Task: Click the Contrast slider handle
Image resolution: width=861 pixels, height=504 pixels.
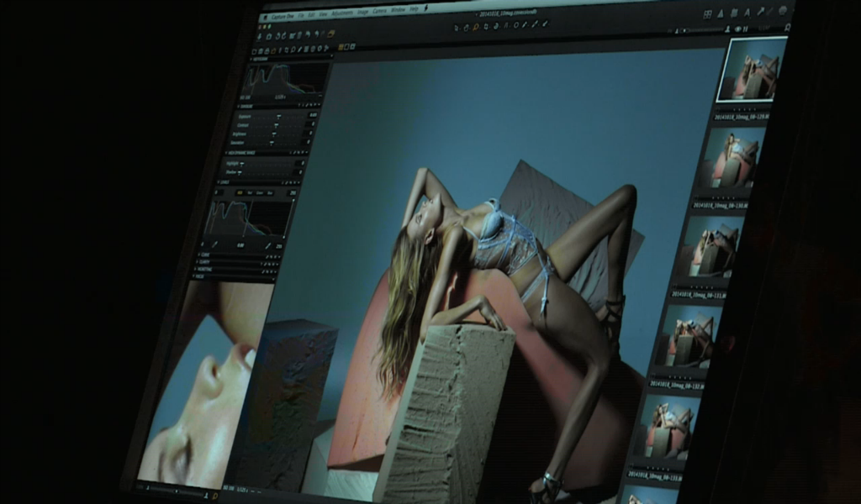Action: click(x=276, y=125)
